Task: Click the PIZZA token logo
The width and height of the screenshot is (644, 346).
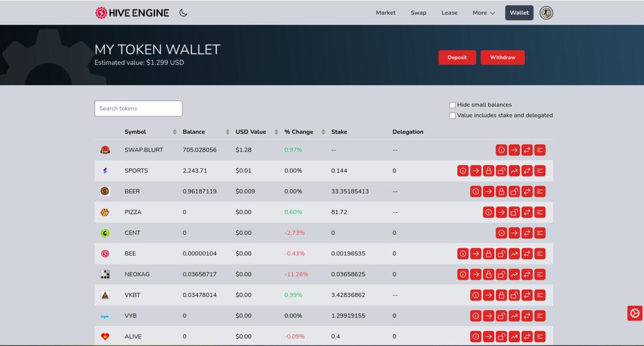Action: pos(105,212)
